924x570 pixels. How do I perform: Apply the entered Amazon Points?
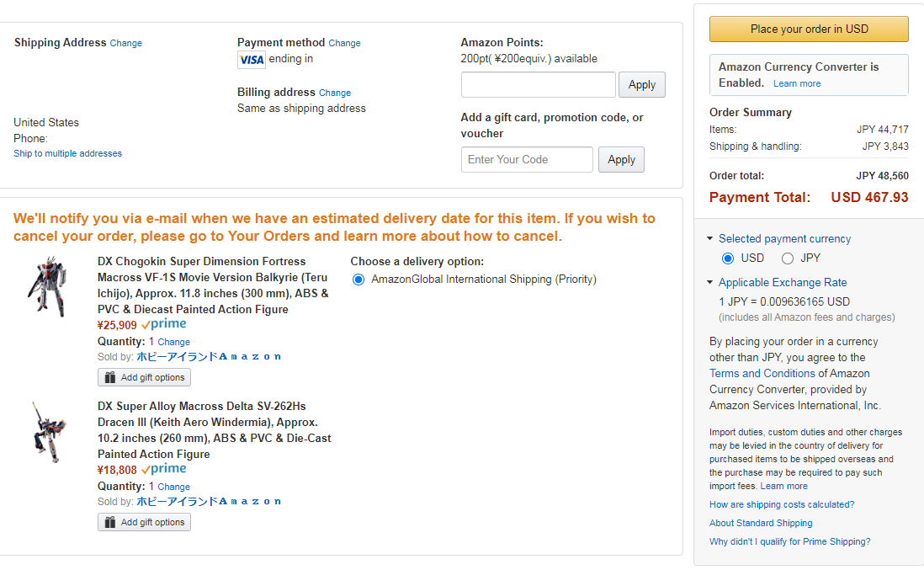point(642,85)
